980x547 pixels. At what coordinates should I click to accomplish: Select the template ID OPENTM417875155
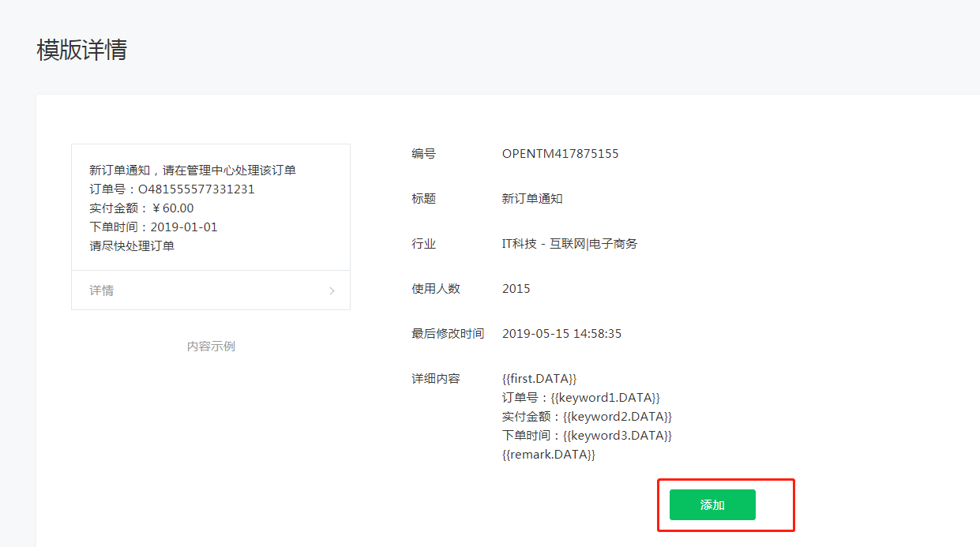click(x=560, y=154)
